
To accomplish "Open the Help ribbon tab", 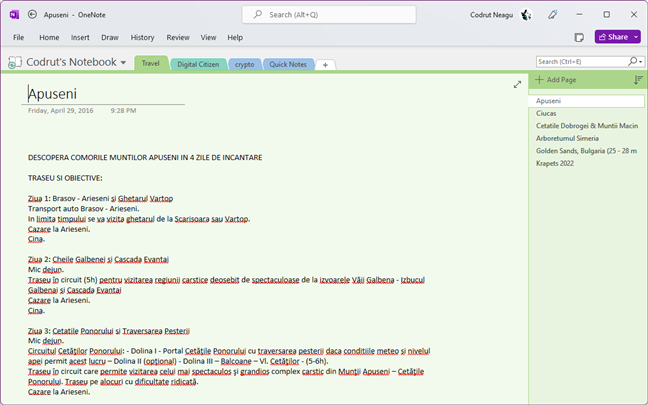I will coord(235,38).
